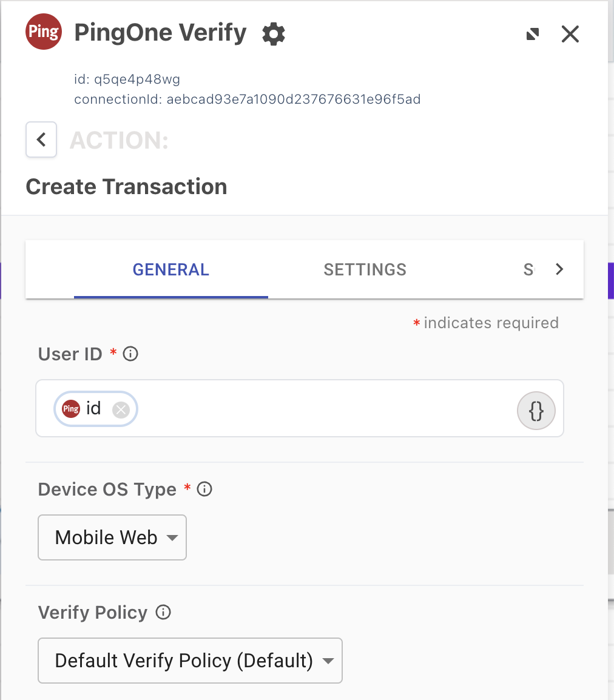Click the Ping icon inside the id token chip
The width and height of the screenshot is (614, 700).
point(71,409)
